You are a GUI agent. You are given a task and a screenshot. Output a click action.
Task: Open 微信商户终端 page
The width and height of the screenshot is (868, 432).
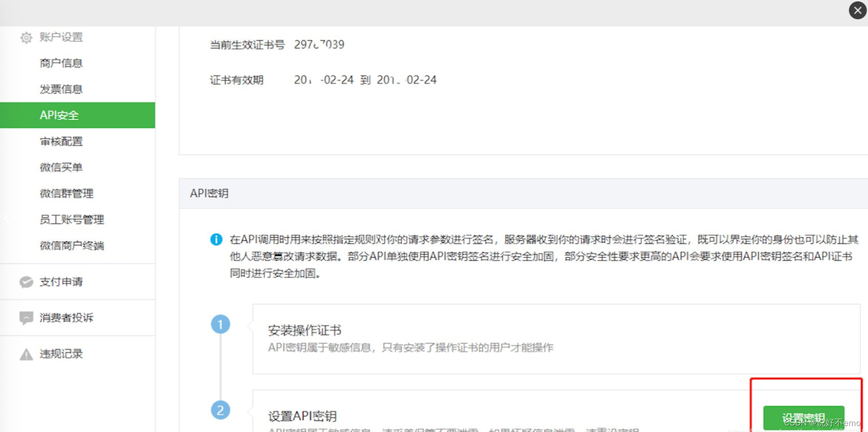coord(72,245)
